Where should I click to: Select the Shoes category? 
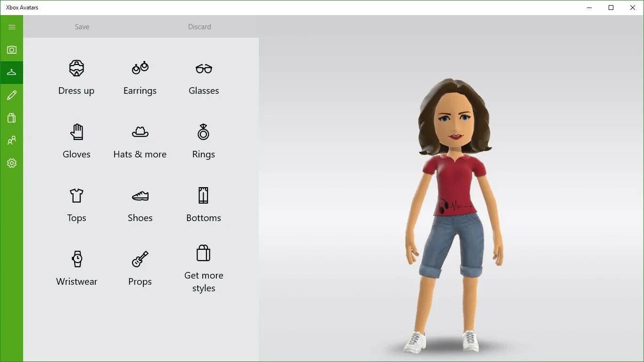pos(140,205)
